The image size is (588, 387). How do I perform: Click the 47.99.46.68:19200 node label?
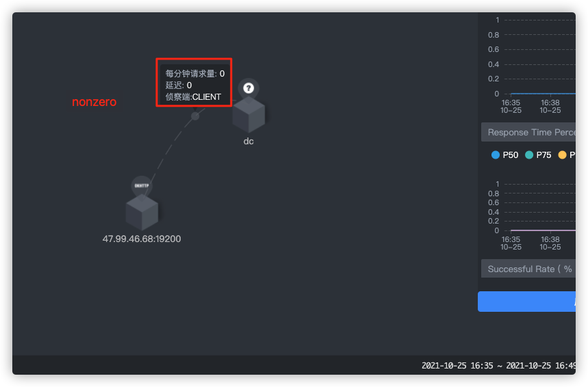(x=142, y=239)
